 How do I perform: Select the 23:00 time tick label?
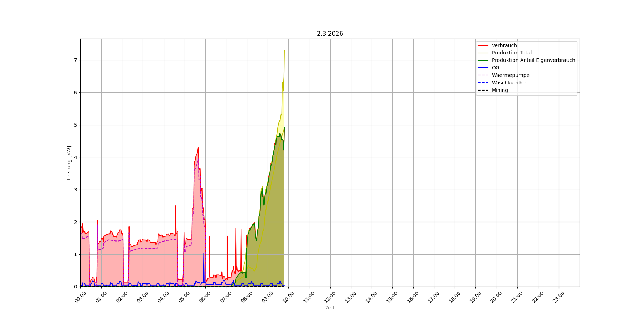click(559, 297)
